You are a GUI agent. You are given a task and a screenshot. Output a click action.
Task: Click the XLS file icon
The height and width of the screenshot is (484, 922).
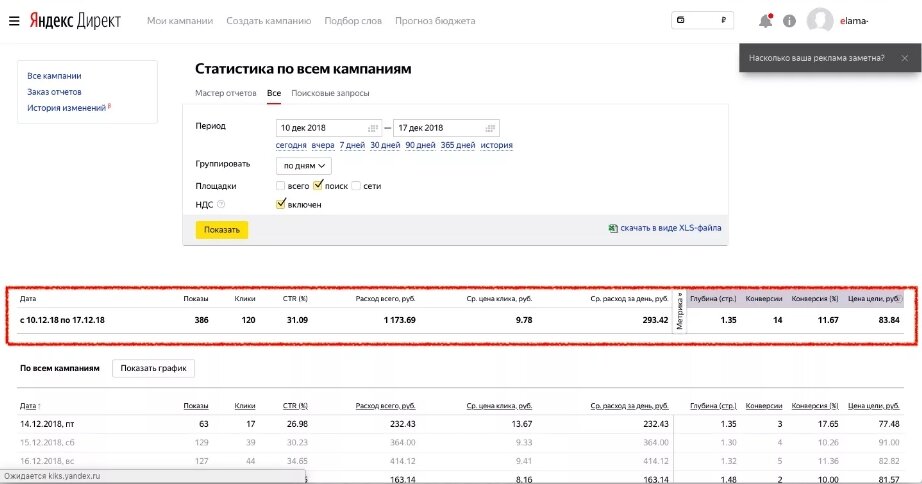click(613, 228)
